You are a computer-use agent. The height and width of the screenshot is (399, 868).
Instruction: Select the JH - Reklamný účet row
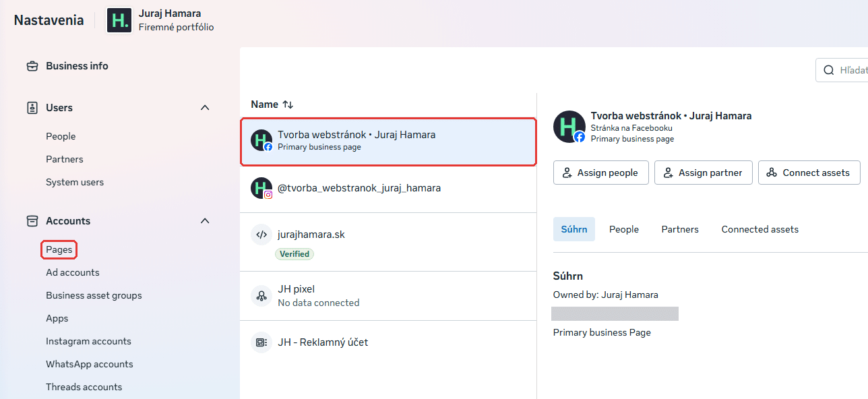pos(388,342)
